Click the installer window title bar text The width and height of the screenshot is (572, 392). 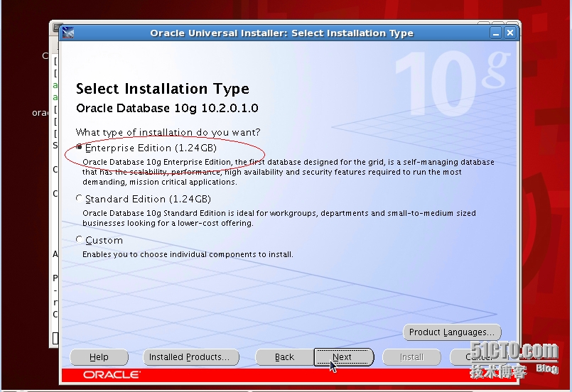tap(281, 33)
